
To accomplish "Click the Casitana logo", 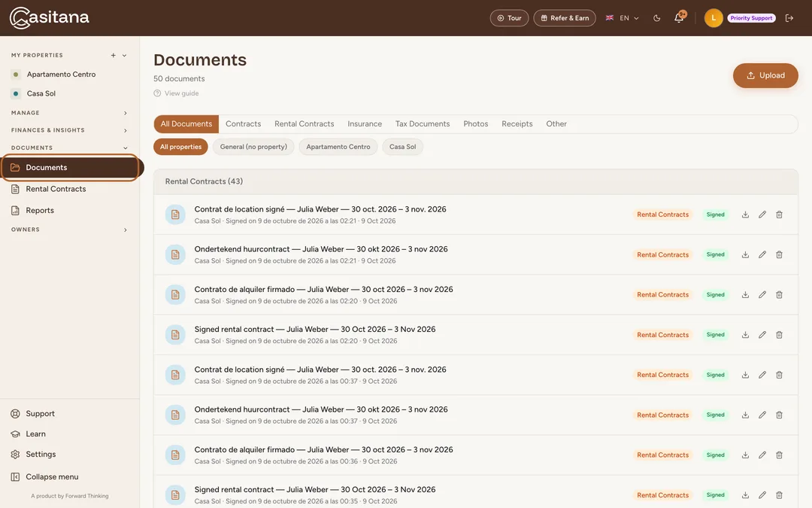I will [x=49, y=17].
